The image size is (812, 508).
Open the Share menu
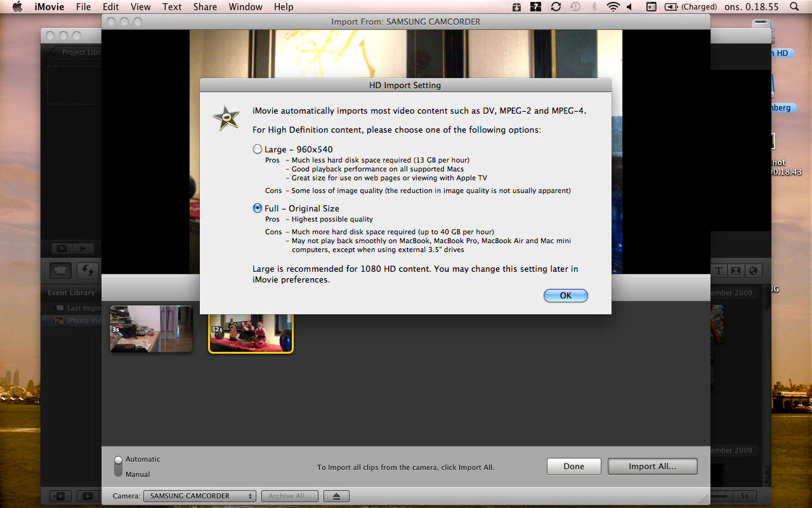205,7
